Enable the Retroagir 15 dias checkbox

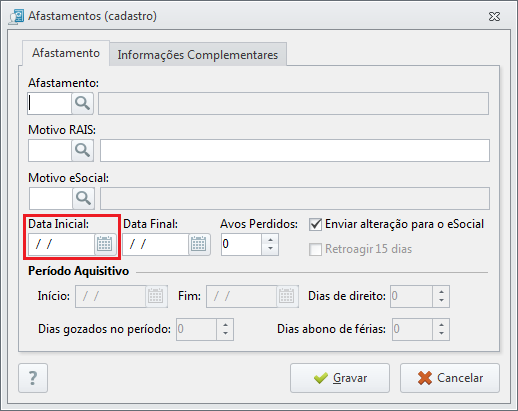click(x=315, y=249)
